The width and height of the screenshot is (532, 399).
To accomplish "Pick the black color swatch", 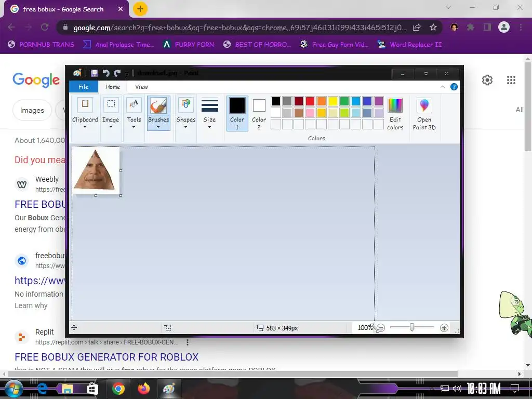I will click(276, 101).
